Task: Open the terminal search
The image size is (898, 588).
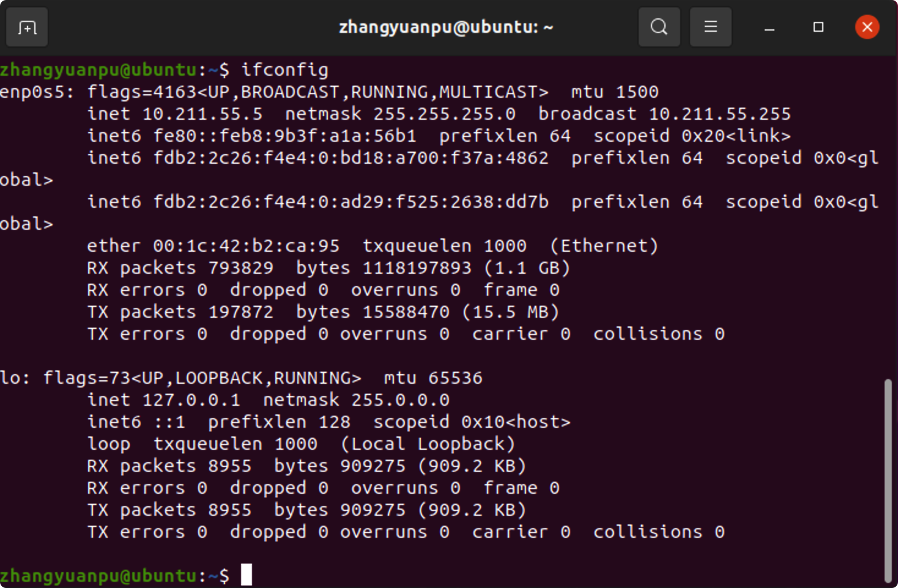Action: [659, 27]
